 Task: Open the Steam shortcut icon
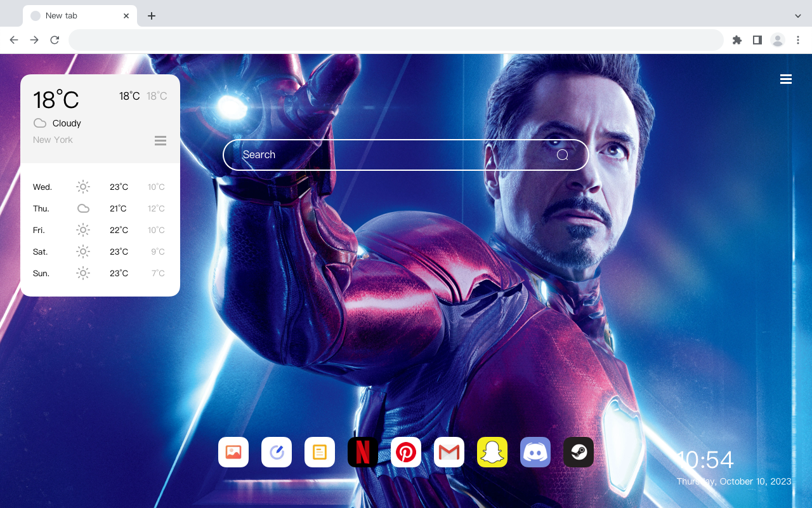[x=579, y=452]
